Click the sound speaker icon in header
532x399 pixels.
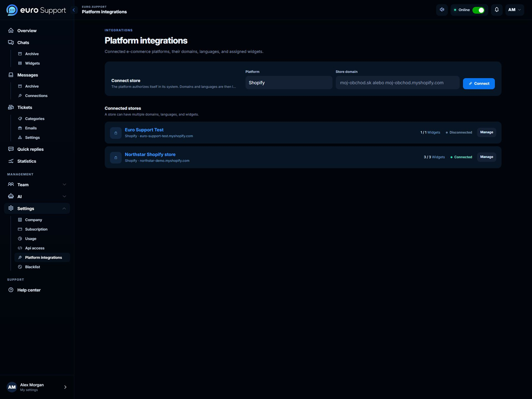442,10
